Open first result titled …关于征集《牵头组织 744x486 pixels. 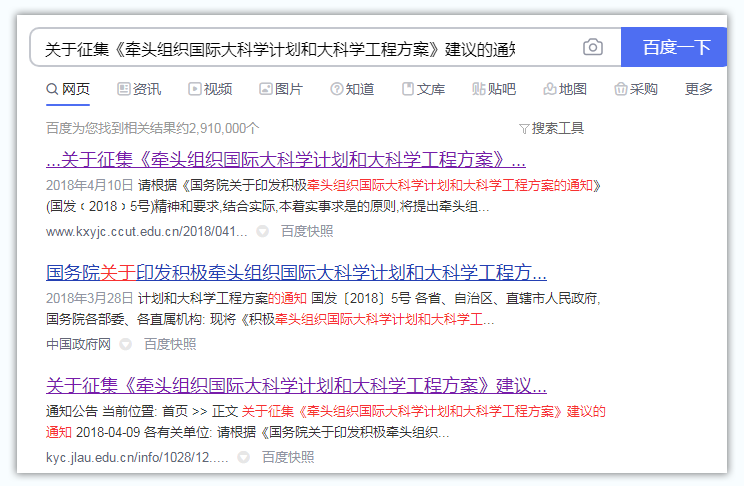286,159
